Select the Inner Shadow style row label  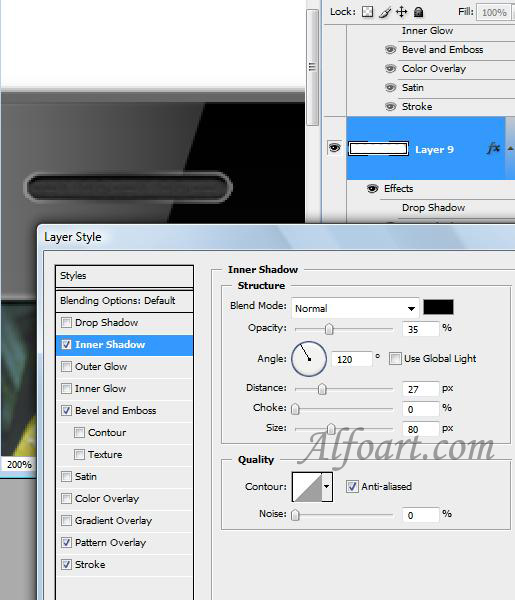(x=110, y=345)
